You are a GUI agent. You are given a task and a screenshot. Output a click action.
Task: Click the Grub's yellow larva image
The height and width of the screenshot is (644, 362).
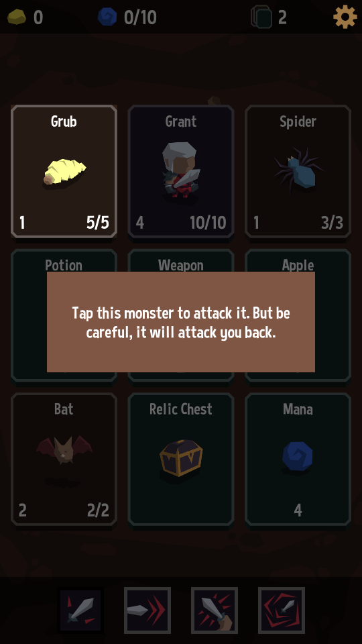[x=64, y=173]
